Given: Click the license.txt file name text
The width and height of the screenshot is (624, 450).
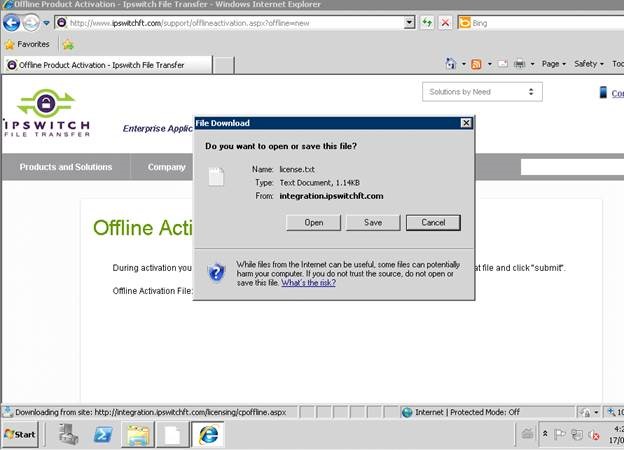Looking at the screenshot, I should click(x=297, y=169).
